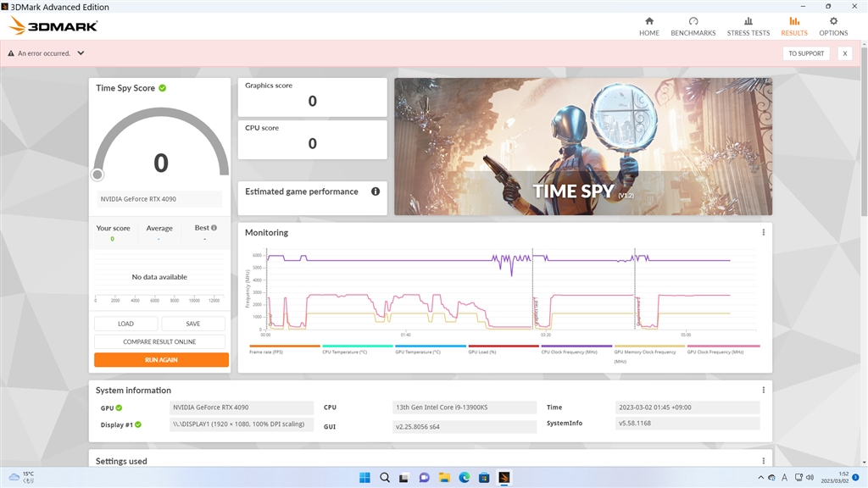Click the green checkmark next to GPU

point(119,408)
